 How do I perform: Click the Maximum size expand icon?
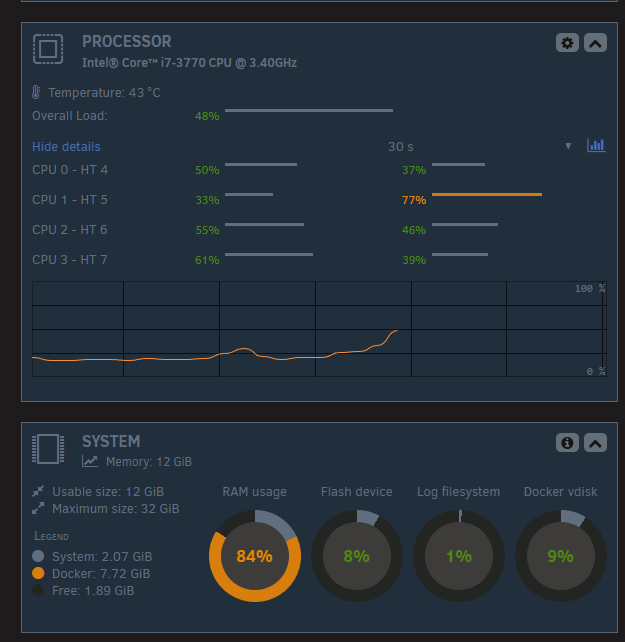point(38,508)
